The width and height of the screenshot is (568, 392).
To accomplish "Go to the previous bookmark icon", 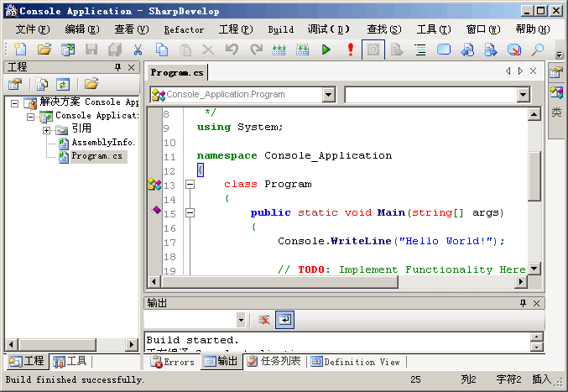I will [x=467, y=50].
